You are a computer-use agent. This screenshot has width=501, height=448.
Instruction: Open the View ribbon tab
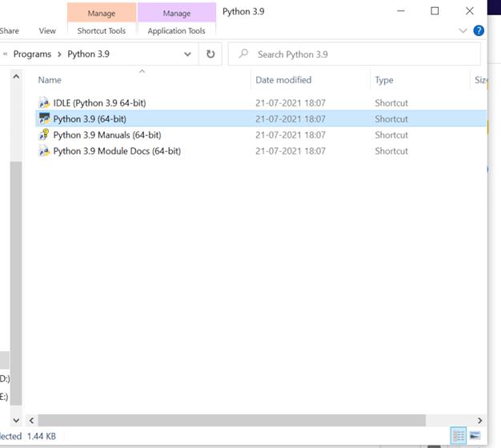(x=47, y=31)
